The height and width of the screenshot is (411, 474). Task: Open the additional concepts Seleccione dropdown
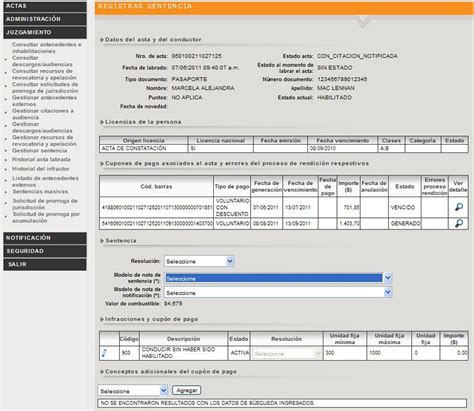tap(133, 391)
